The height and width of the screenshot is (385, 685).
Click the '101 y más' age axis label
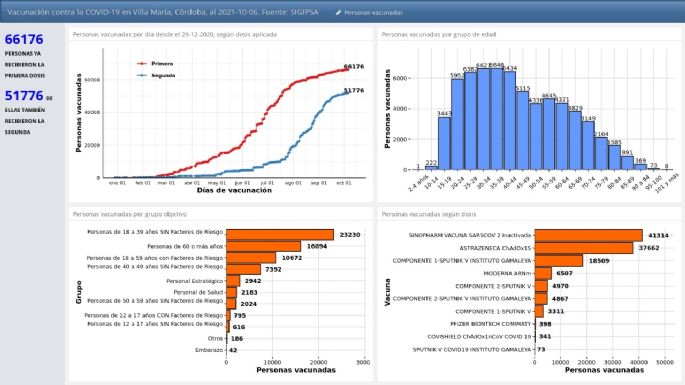pyautogui.click(x=667, y=183)
